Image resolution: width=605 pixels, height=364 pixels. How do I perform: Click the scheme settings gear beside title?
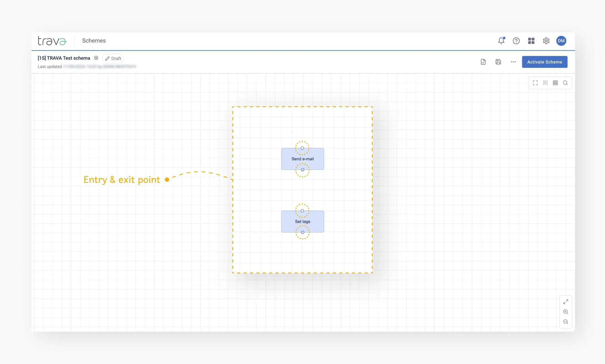tap(96, 58)
